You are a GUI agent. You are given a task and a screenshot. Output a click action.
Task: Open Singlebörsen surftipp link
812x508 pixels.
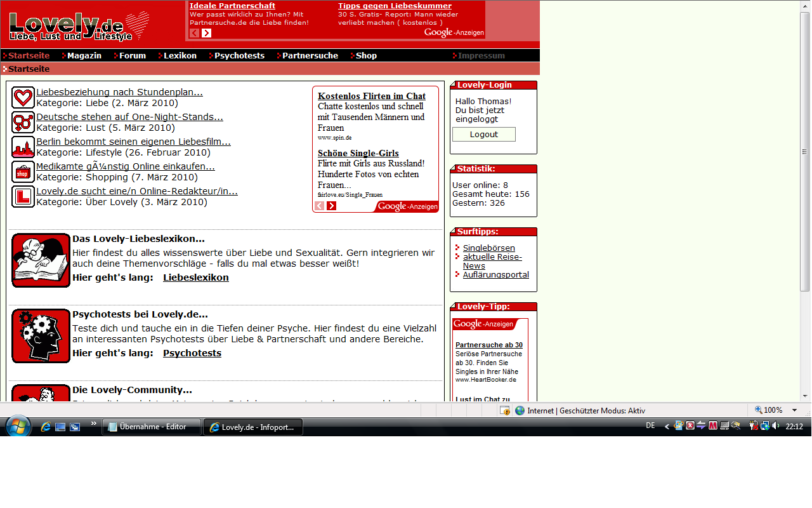coord(489,248)
